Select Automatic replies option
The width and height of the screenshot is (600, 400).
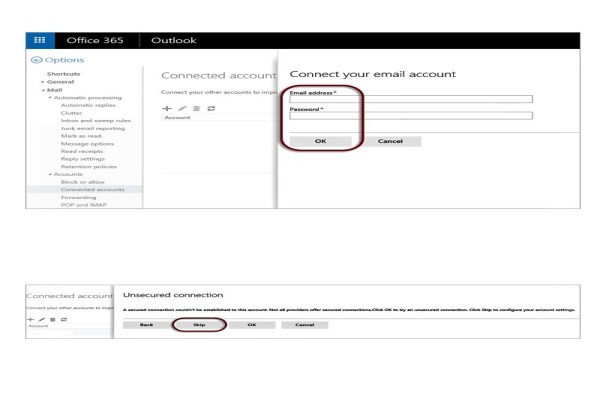[x=88, y=105]
